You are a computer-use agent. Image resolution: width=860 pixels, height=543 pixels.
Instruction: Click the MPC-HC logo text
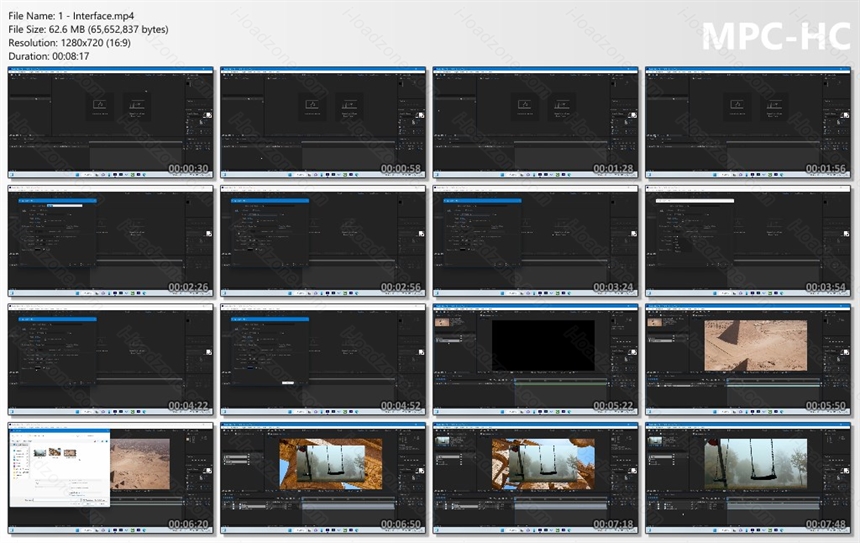click(x=776, y=36)
